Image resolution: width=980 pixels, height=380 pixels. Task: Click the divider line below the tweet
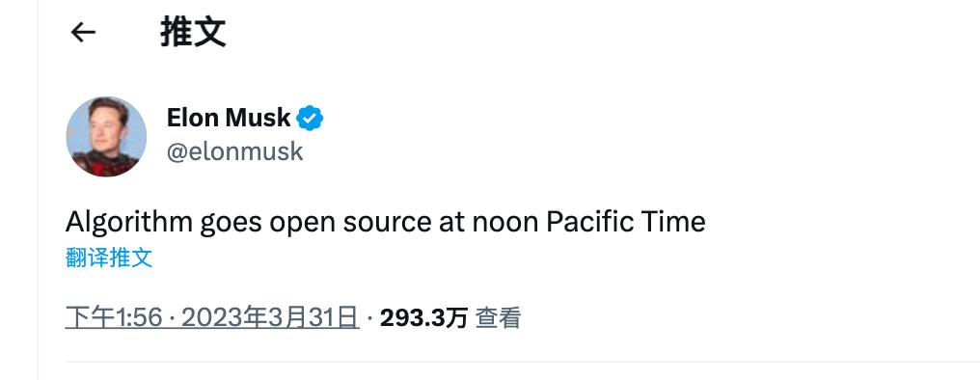[523, 362]
